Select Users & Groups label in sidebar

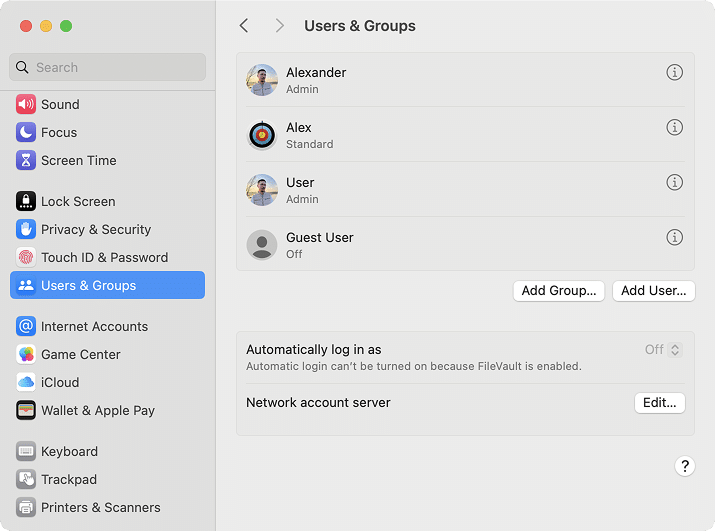(x=88, y=286)
